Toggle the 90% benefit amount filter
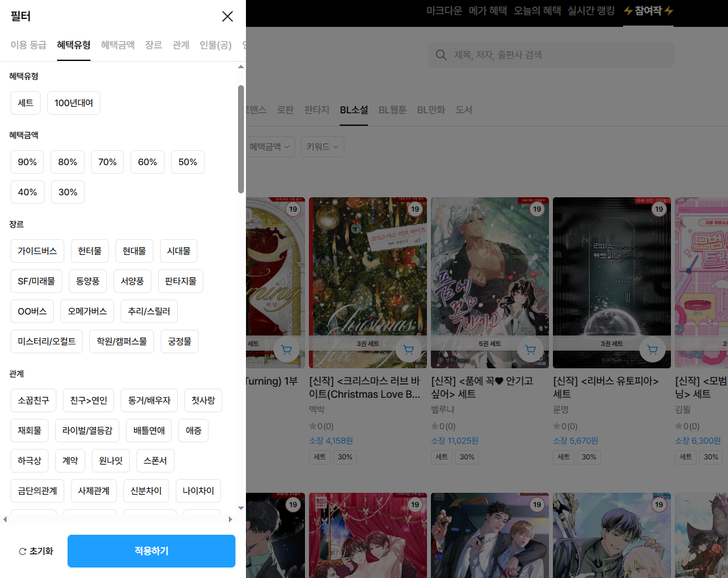The width and height of the screenshot is (728, 578). coord(28,162)
